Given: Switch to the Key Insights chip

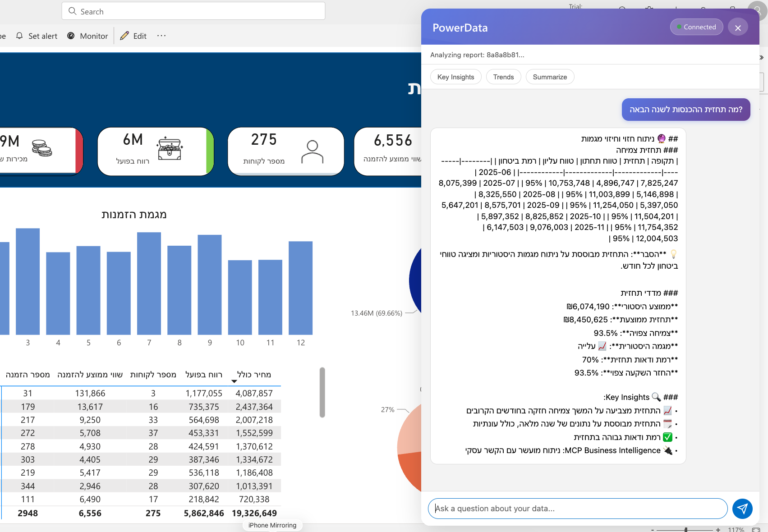Looking at the screenshot, I should pos(455,77).
